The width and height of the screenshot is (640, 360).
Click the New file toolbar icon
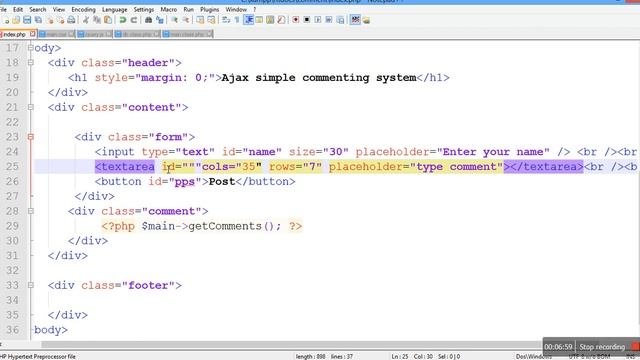tap(6, 20)
